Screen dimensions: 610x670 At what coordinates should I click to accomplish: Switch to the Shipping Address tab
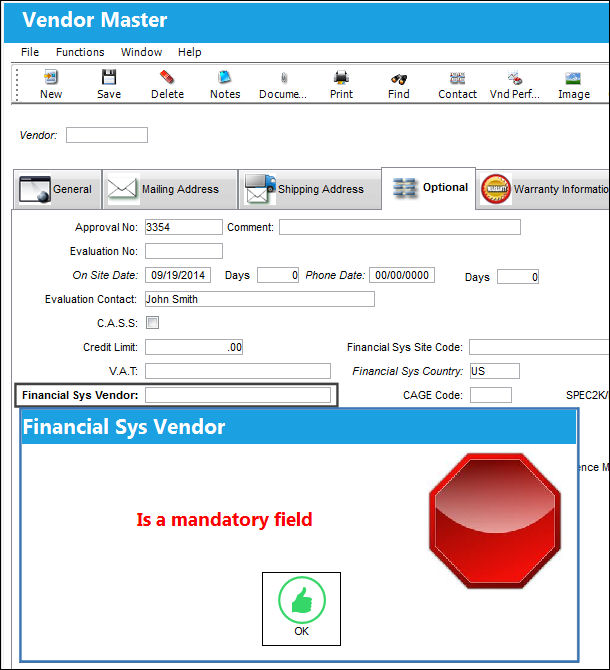pos(310,189)
